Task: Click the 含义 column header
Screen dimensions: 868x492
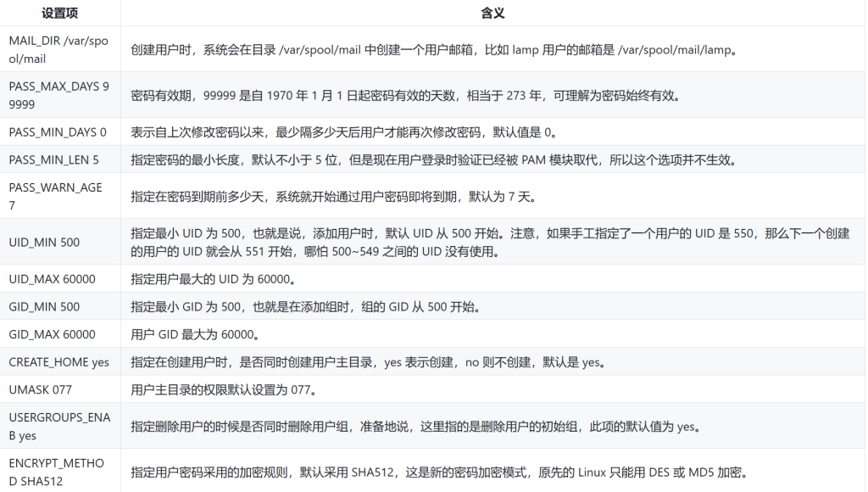Action: (x=492, y=14)
